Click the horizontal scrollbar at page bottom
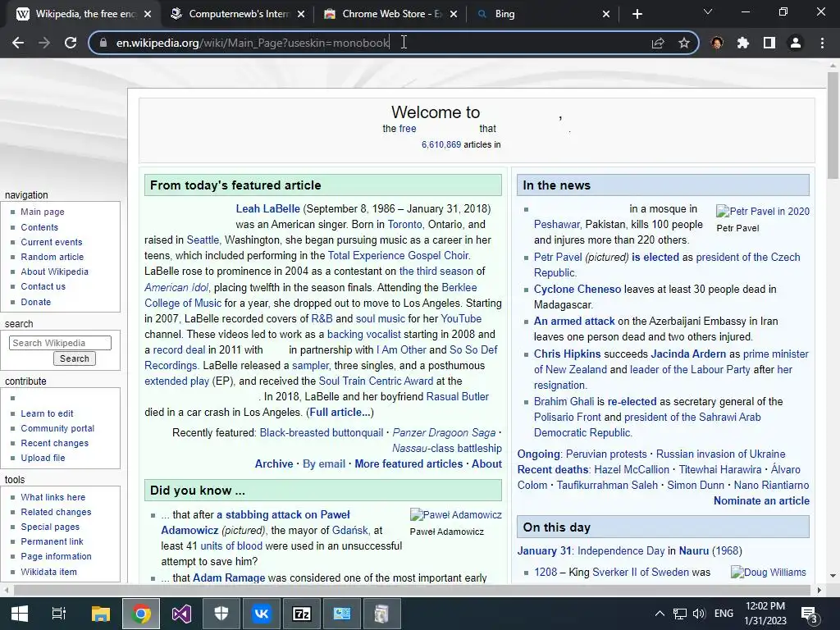The width and height of the screenshot is (840, 630). (x=412, y=591)
